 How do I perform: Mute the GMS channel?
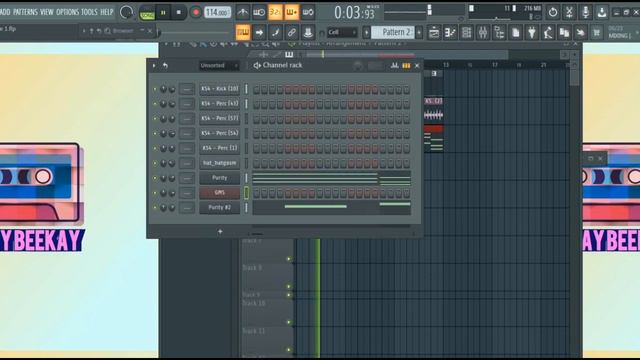pos(155,193)
